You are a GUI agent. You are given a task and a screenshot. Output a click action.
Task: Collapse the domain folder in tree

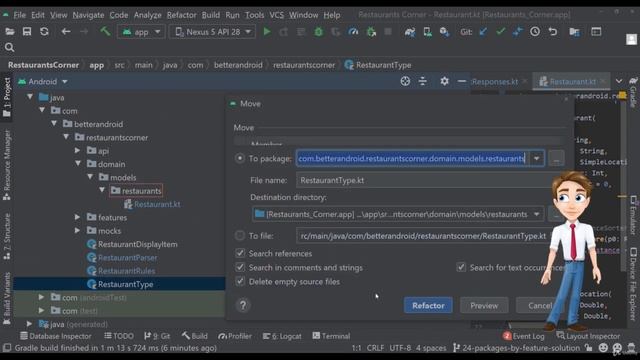[78, 164]
